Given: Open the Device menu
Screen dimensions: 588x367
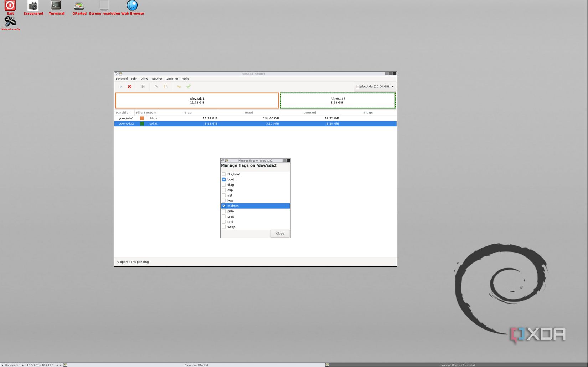Looking at the screenshot, I should pyautogui.click(x=157, y=79).
